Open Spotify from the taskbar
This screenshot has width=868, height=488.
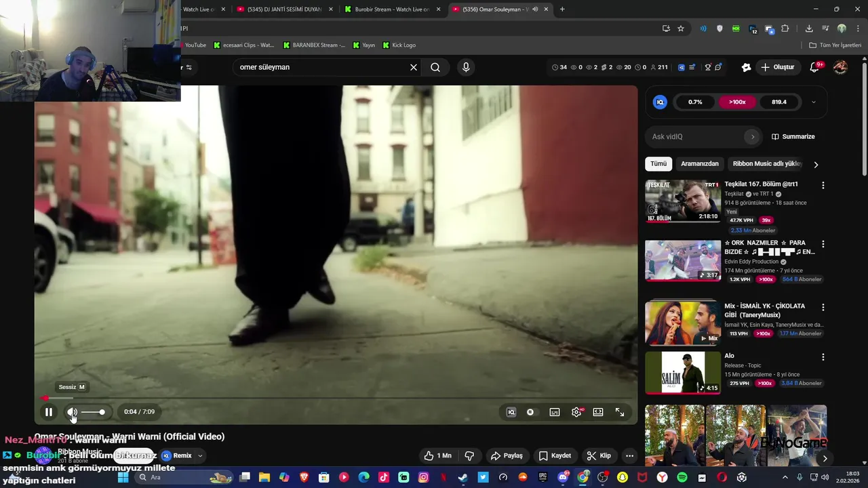tap(682, 477)
